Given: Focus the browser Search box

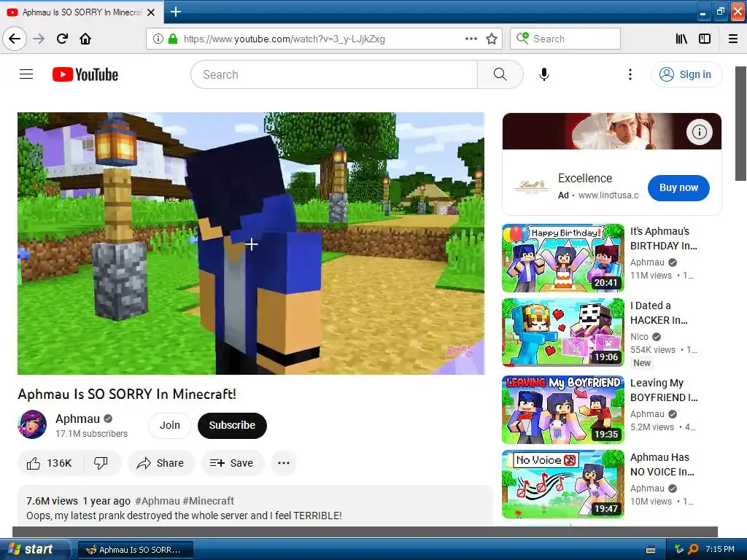Looking at the screenshot, I should pyautogui.click(x=565, y=39).
